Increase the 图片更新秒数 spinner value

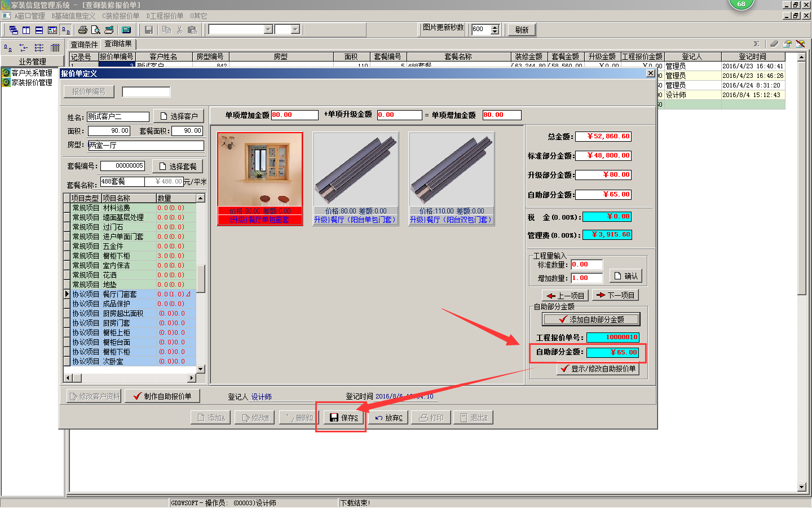tap(495, 27)
